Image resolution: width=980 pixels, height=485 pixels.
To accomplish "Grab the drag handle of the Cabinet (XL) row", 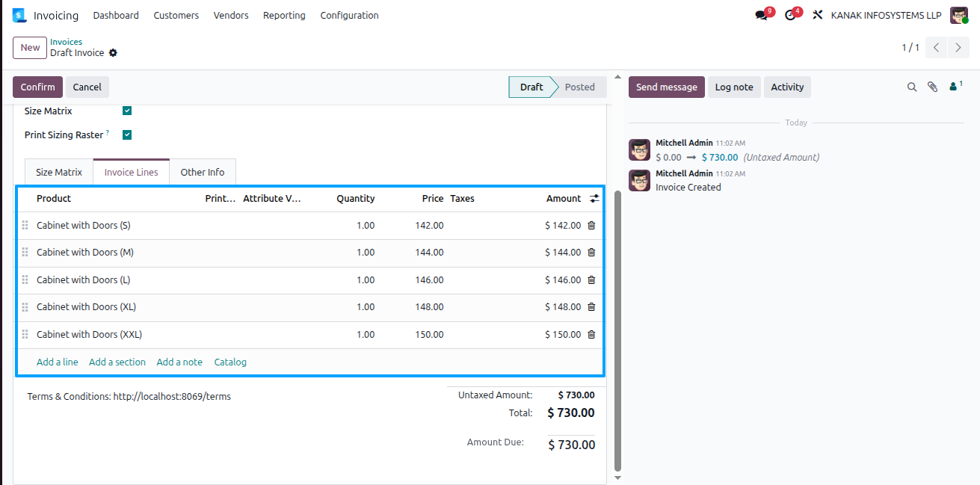I will coord(25,307).
